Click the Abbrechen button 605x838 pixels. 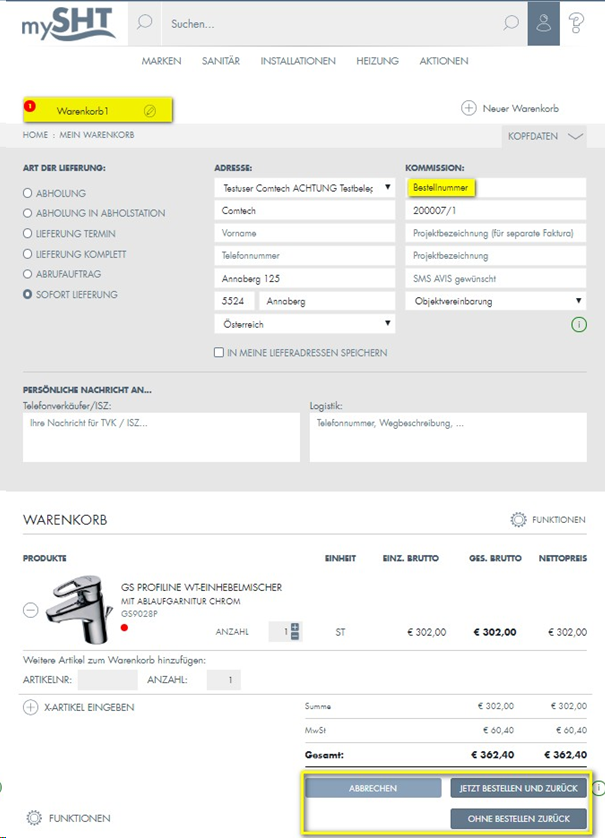coord(373,788)
